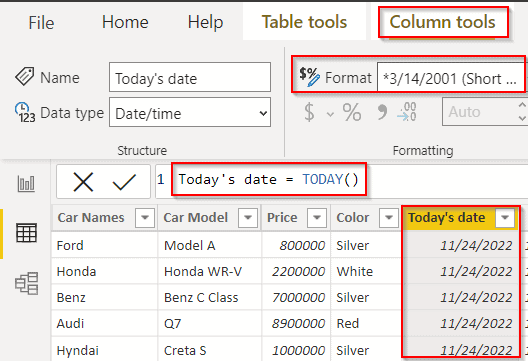
Task: Click the decimal places icon
Action: pyautogui.click(x=406, y=111)
